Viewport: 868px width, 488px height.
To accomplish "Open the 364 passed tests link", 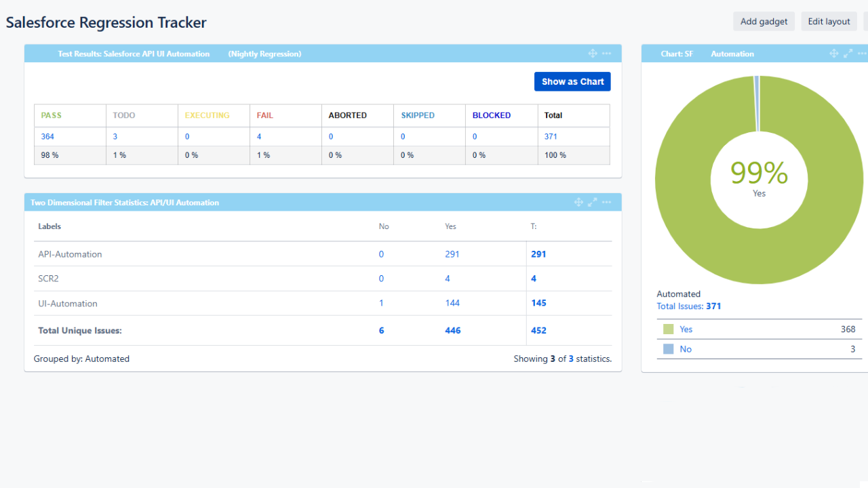I will click(x=47, y=136).
